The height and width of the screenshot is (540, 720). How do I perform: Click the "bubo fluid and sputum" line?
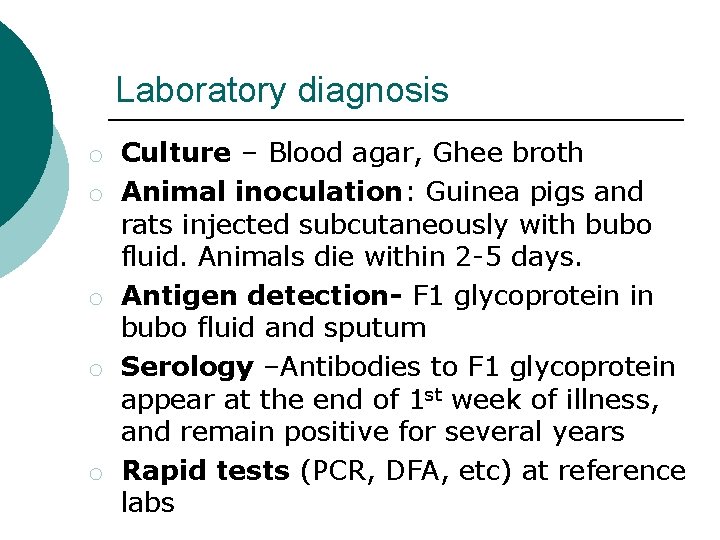[274, 328]
